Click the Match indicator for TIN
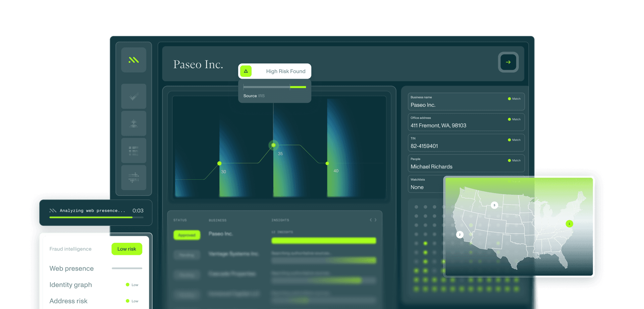This screenshot has width=644, height=309. (x=514, y=140)
